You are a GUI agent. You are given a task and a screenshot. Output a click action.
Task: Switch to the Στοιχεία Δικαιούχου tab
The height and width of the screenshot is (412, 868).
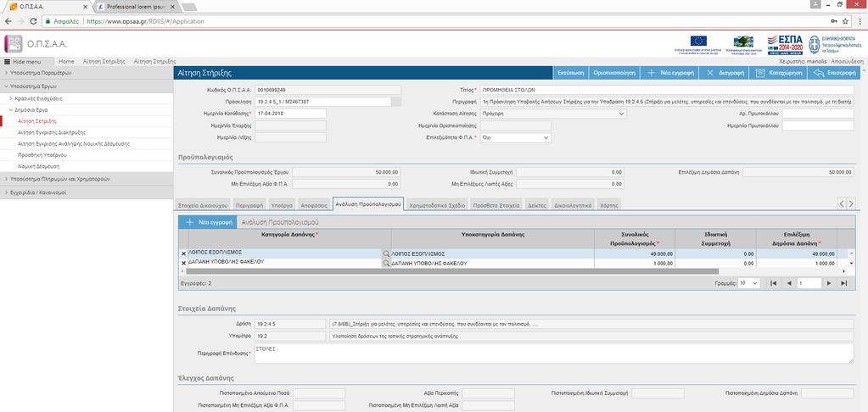tap(202, 205)
